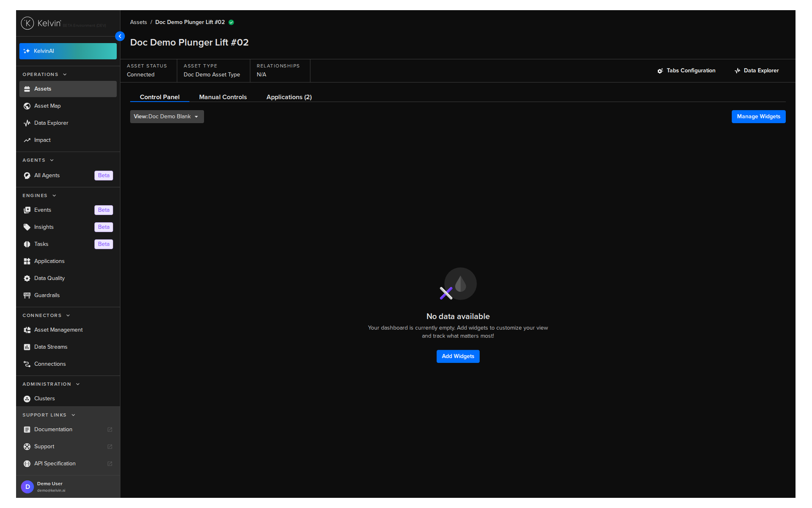Image resolution: width=812 pixels, height=508 pixels.
Task: Open the Data Streams icon
Action: [x=27, y=347]
